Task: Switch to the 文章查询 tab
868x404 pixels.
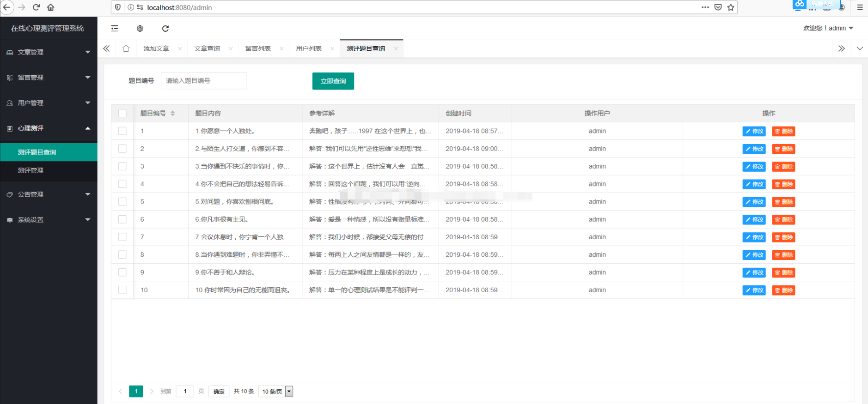Action: (x=207, y=48)
